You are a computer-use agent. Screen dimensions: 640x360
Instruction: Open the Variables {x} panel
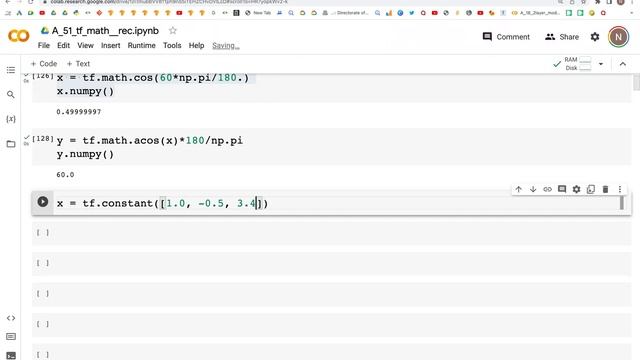pos(11,119)
